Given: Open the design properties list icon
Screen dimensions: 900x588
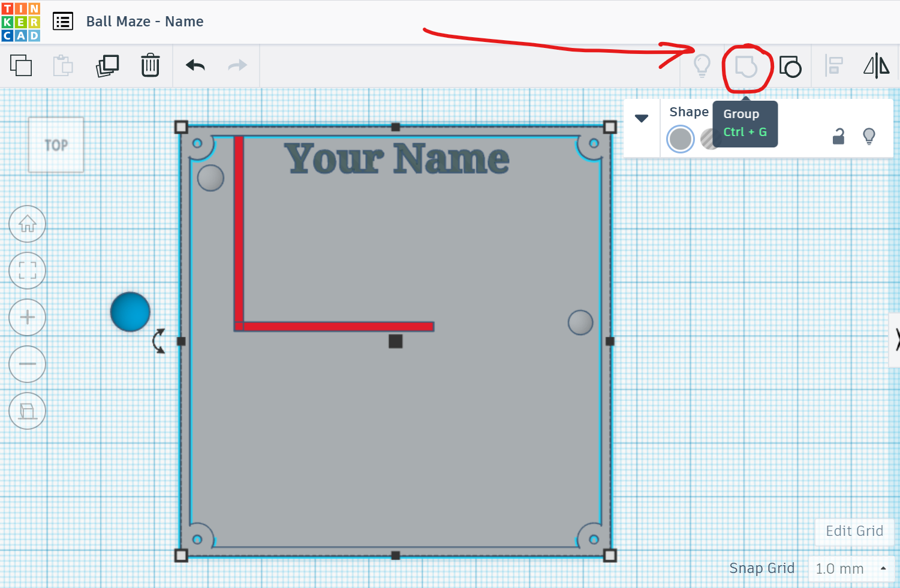Looking at the screenshot, I should pos(62,21).
